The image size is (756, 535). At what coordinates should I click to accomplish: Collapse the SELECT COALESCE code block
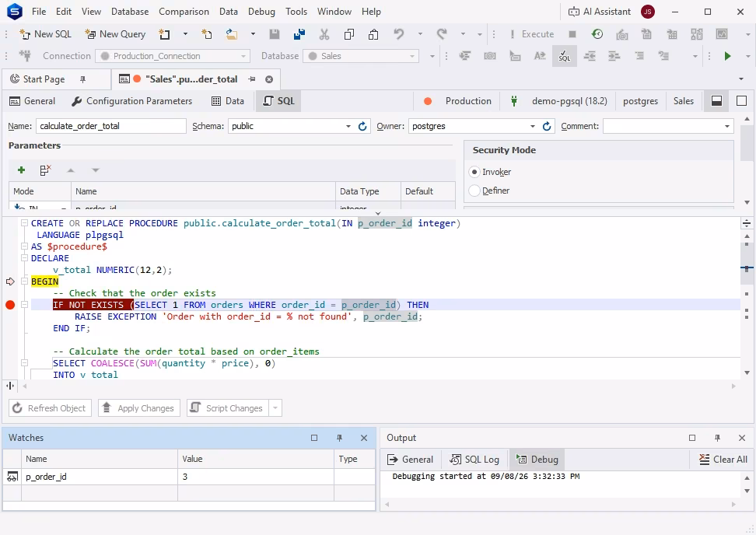click(x=24, y=363)
